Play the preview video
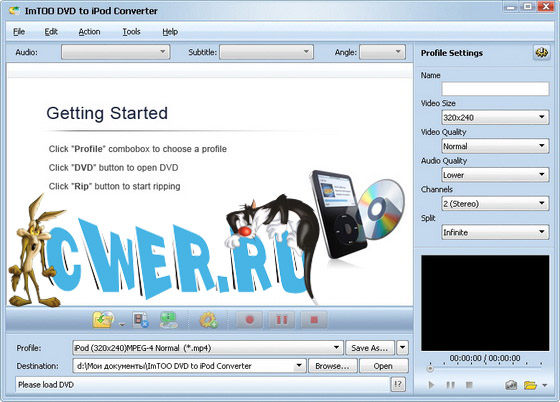560x402 pixels. click(431, 385)
